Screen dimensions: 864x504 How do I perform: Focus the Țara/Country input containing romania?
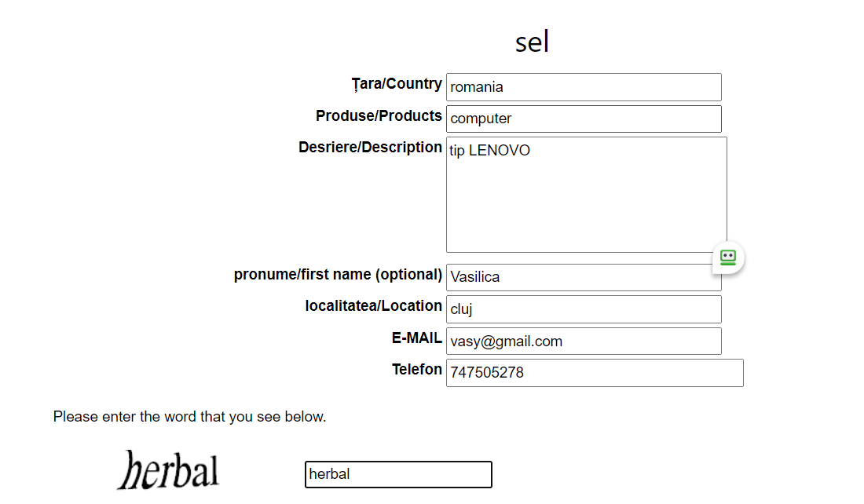pyautogui.click(x=583, y=87)
